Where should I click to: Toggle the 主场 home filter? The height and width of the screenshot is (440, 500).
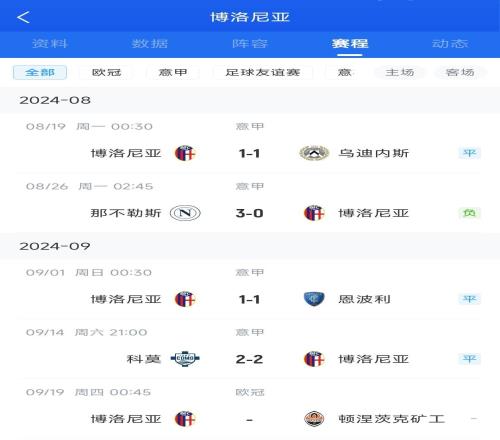click(x=400, y=72)
